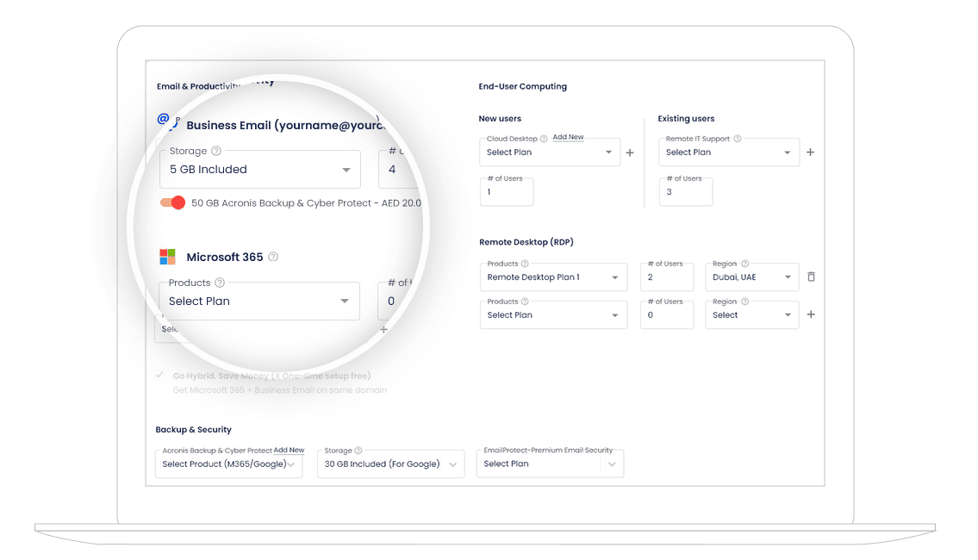Screen dimensions: 978x560
Task: Click the help icon next to Microsoft 365
Action: click(x=273, y=257)
